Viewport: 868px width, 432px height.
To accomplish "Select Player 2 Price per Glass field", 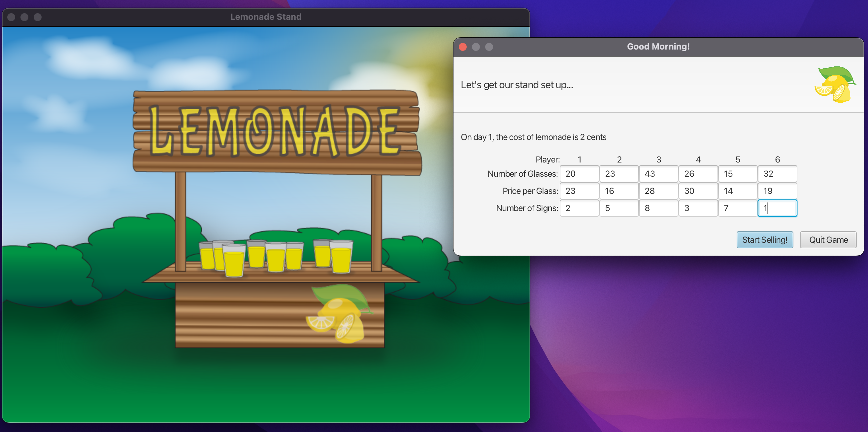I will click(x=619, y=191).
